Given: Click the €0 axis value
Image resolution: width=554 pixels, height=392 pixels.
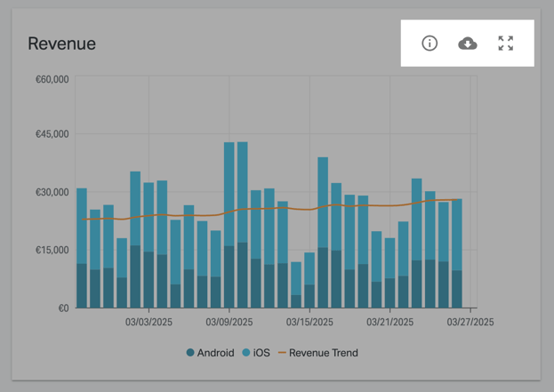Looking at the screenshot, I should (63, 308).
